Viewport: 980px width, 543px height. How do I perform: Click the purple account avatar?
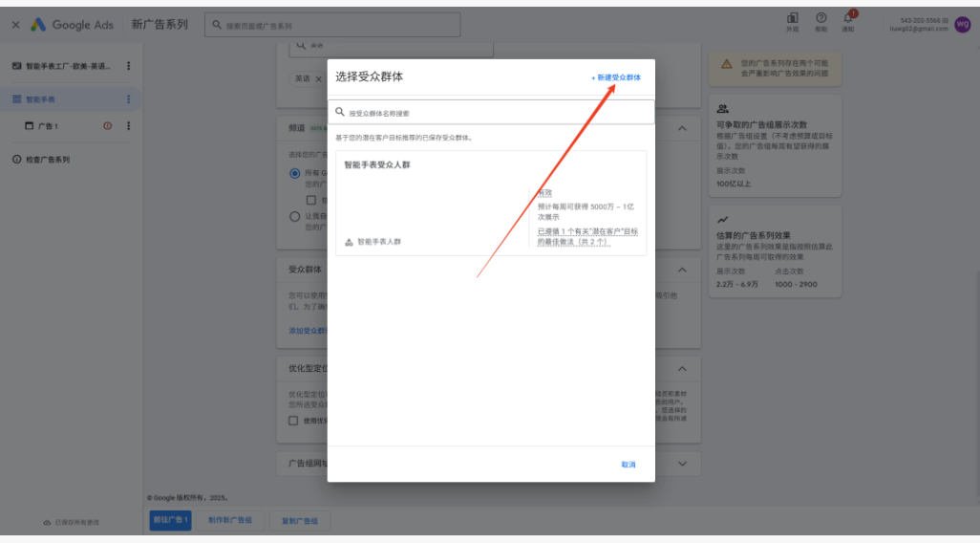point(963,25)
